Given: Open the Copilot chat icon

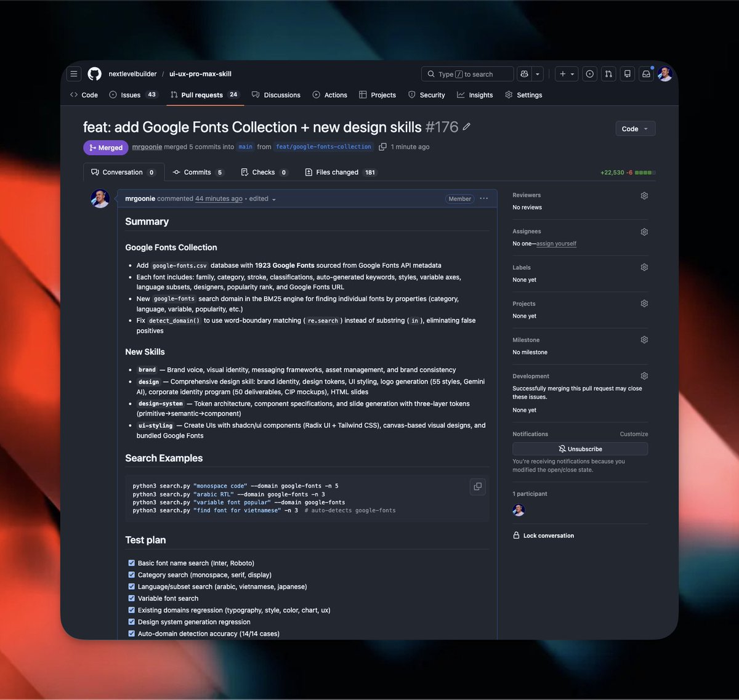Looking at the screenshot, I should 525,74.
